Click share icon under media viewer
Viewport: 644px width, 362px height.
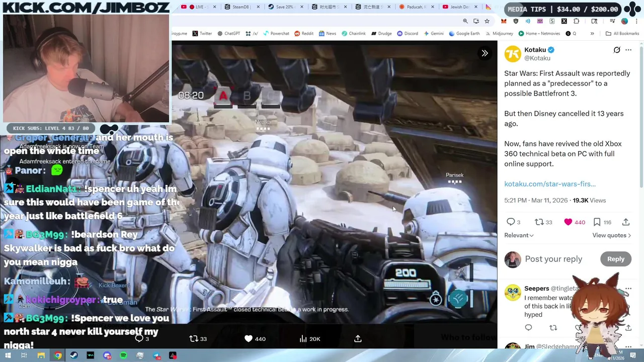[358, 338]
